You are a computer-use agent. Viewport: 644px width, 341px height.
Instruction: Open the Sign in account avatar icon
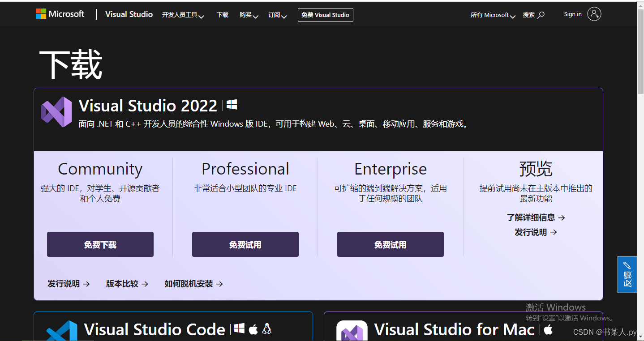[x=594, y=14]
